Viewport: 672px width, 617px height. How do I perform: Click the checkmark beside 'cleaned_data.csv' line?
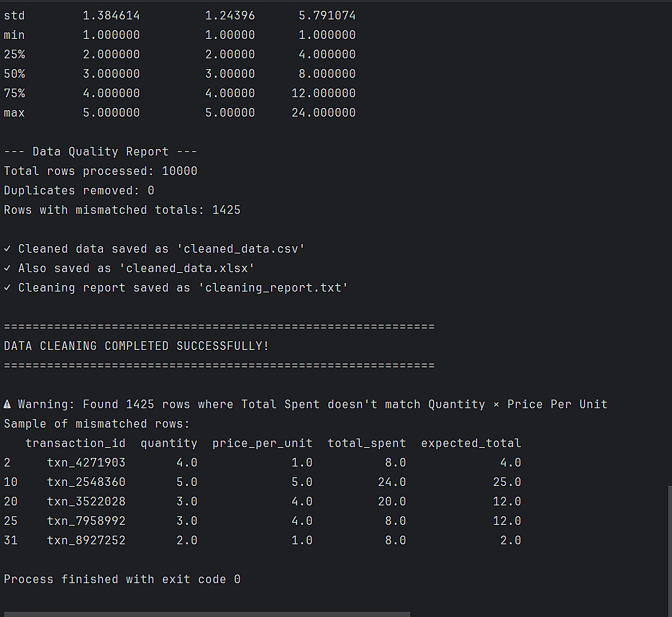pyautogui.click(x=7, y=248)
